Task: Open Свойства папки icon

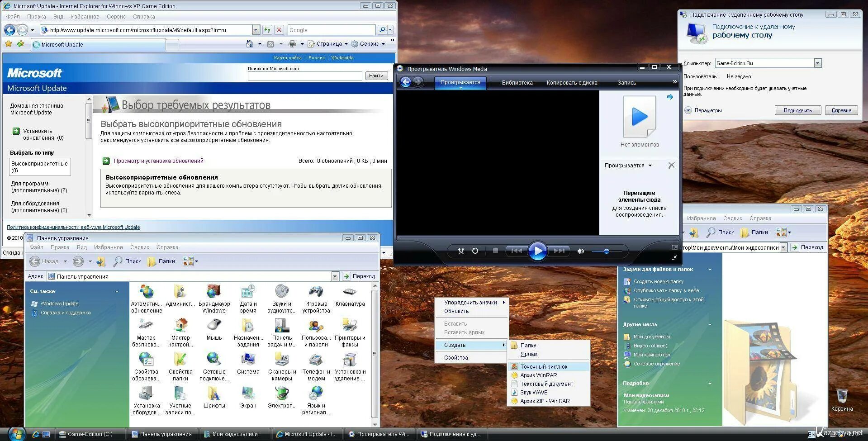Action: 180,366
